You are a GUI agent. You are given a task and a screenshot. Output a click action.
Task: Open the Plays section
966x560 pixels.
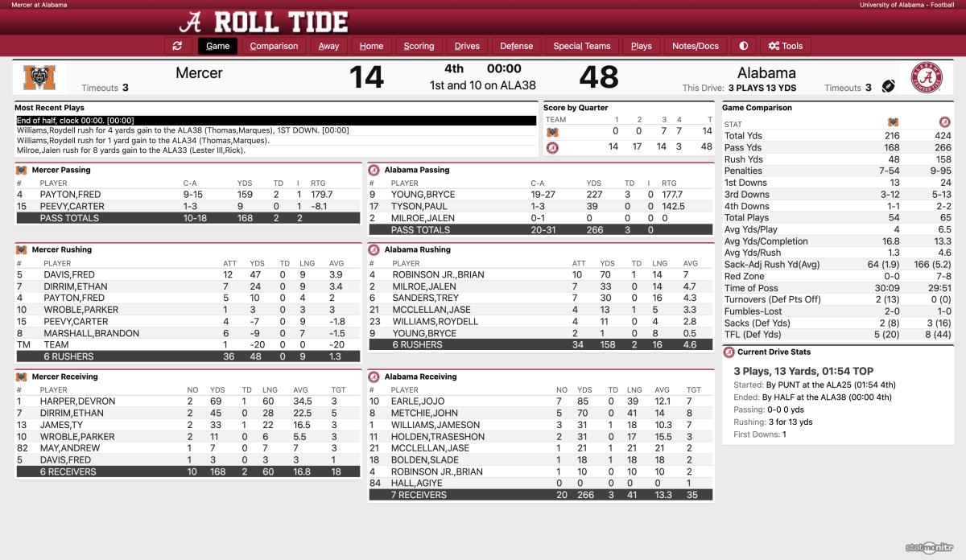pyautogui.click(x=641, y=46)
